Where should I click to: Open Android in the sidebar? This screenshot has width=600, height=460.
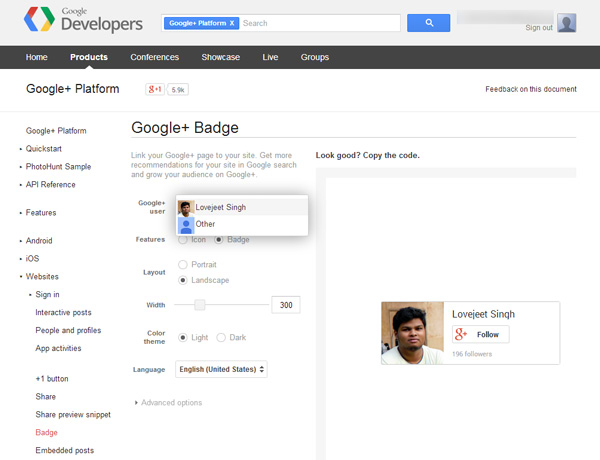39,241
